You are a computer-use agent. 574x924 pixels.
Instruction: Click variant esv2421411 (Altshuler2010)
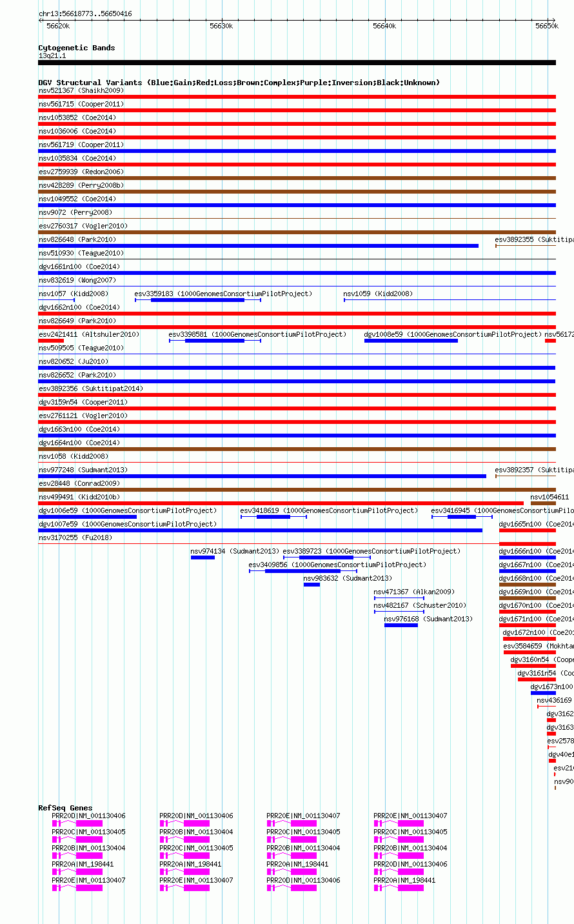pos(89,334)
